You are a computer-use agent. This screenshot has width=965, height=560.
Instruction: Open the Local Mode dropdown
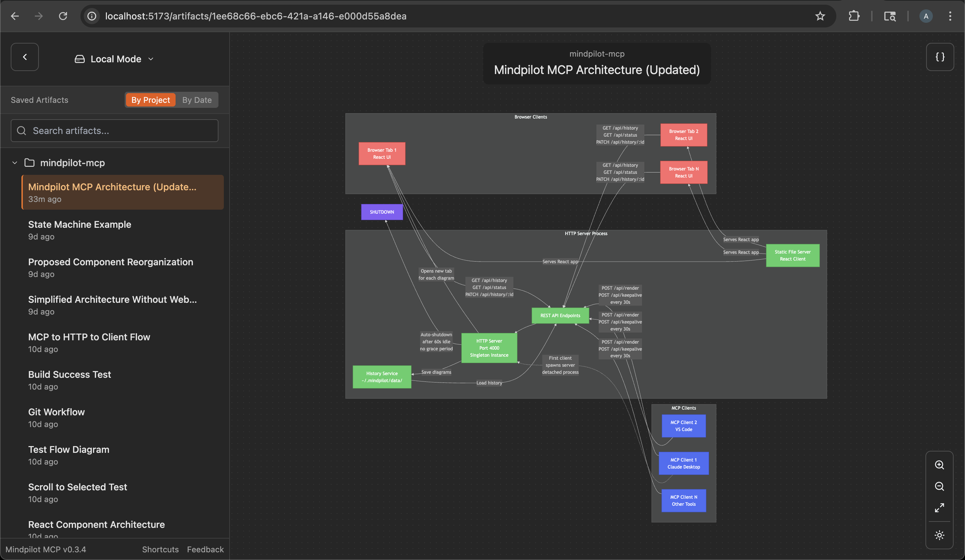pyautogui.click(x=150, y=59)
